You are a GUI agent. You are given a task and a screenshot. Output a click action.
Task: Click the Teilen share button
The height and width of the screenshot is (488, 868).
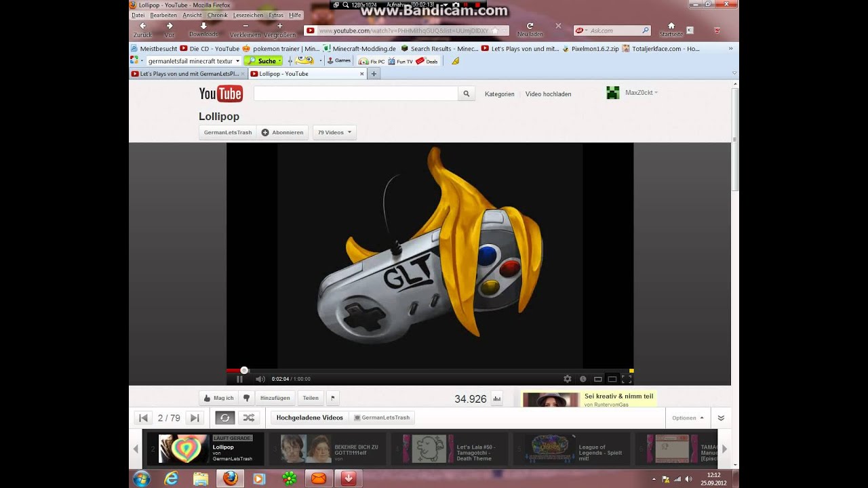(x=311, y=399)
